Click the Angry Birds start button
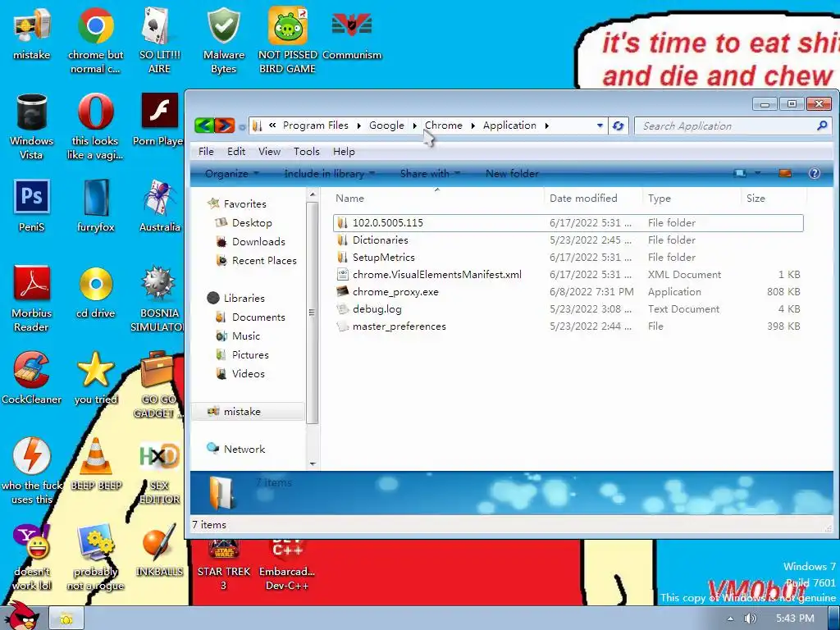 coord(22,616)
